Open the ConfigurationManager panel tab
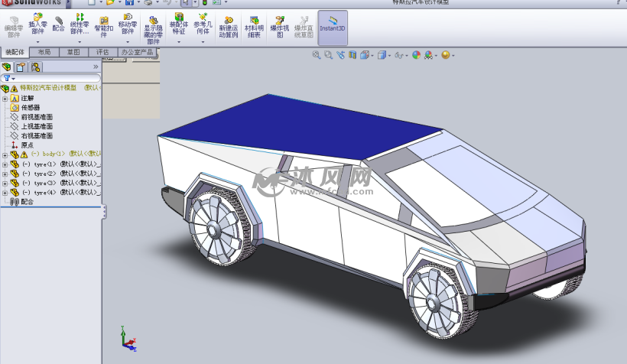This screenshot has width=627, height=364. point(35,67)
